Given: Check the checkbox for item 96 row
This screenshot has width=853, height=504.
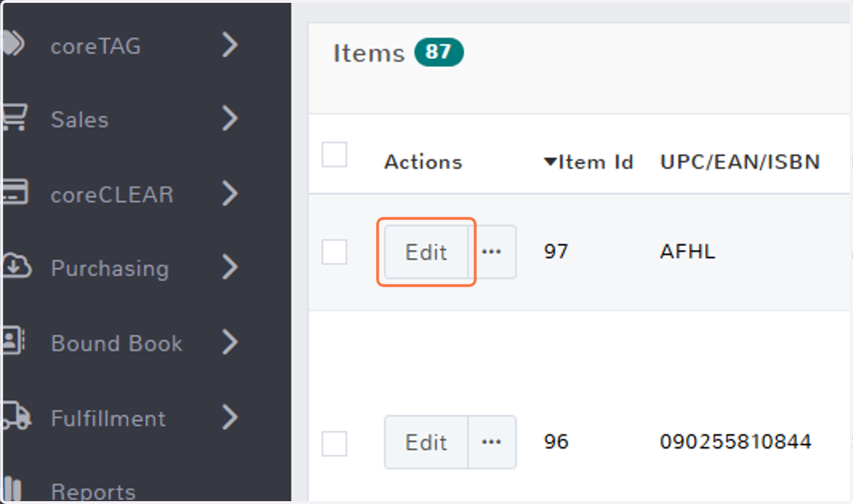Looking at the screenshot, I should point(334,444).
